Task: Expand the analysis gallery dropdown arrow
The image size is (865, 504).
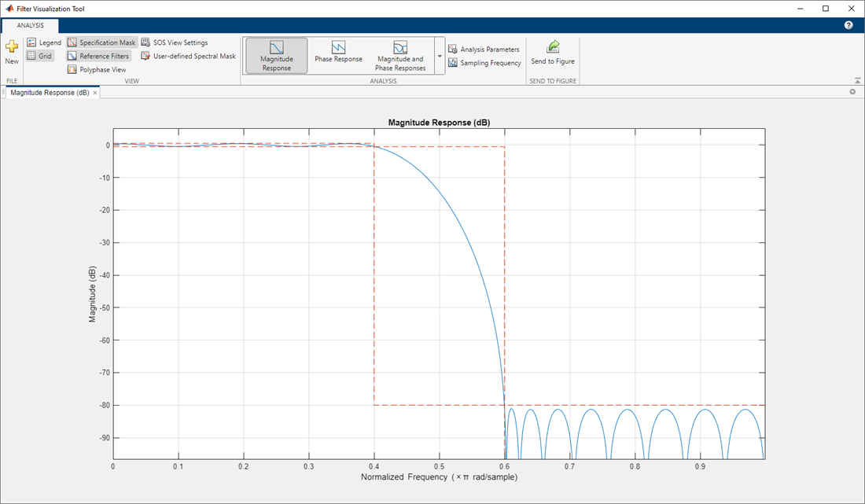Action: (x=440, y=56)
